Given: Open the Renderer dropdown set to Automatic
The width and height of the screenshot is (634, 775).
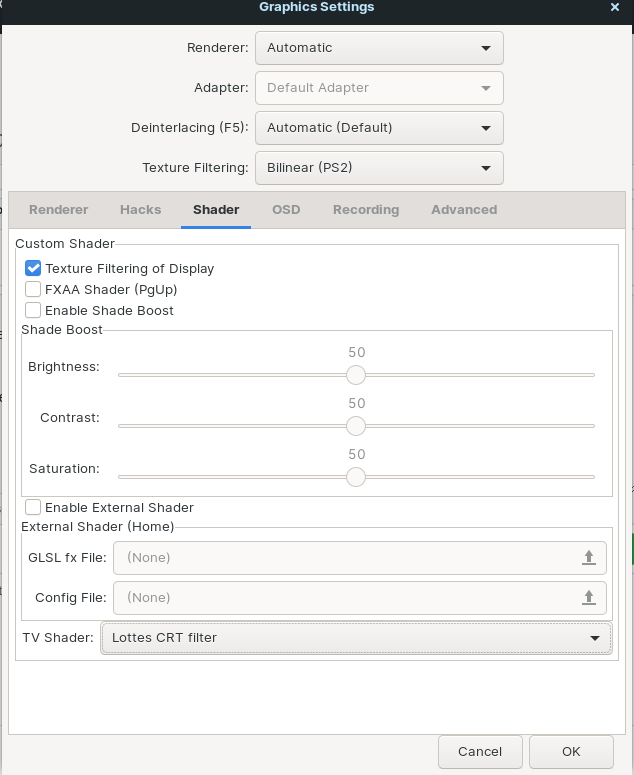Looking at the screenshot, I should pyautogui.click(x=379, y=48).
